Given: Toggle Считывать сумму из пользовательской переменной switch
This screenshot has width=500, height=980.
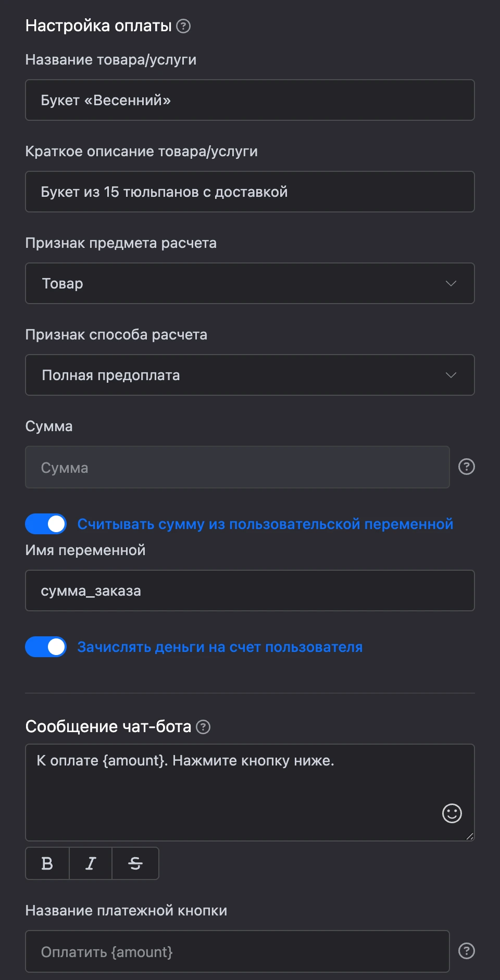Looking at the screenshot, I should [x=46, y=524].
